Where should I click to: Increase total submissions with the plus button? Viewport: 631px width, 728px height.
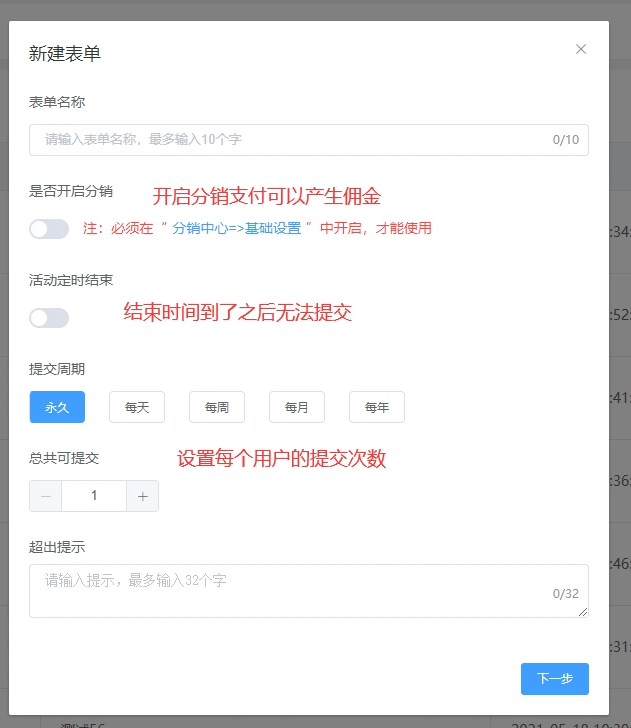coord(142,496)
